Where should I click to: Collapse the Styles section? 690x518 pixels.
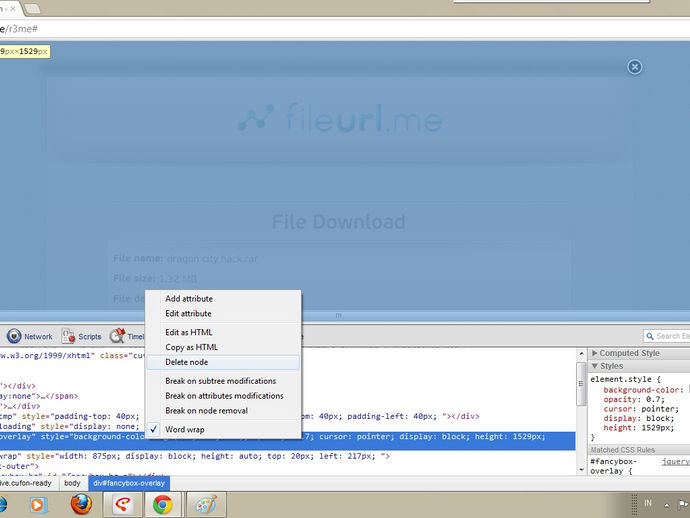639,366
